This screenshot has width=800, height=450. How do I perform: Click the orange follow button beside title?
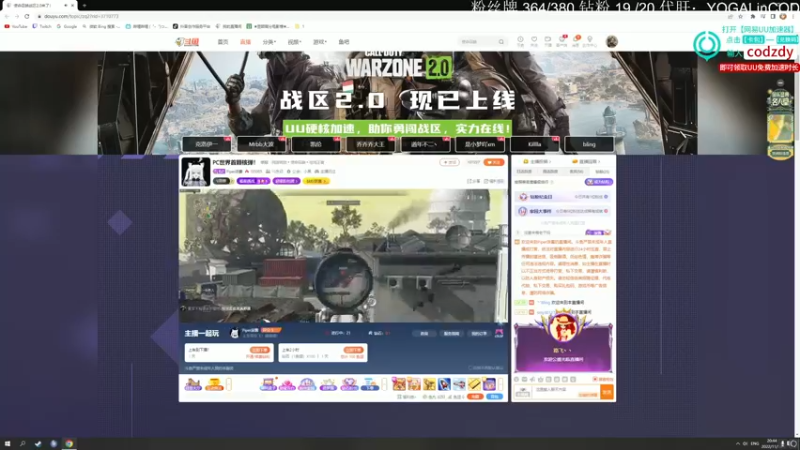click(493, 162)
